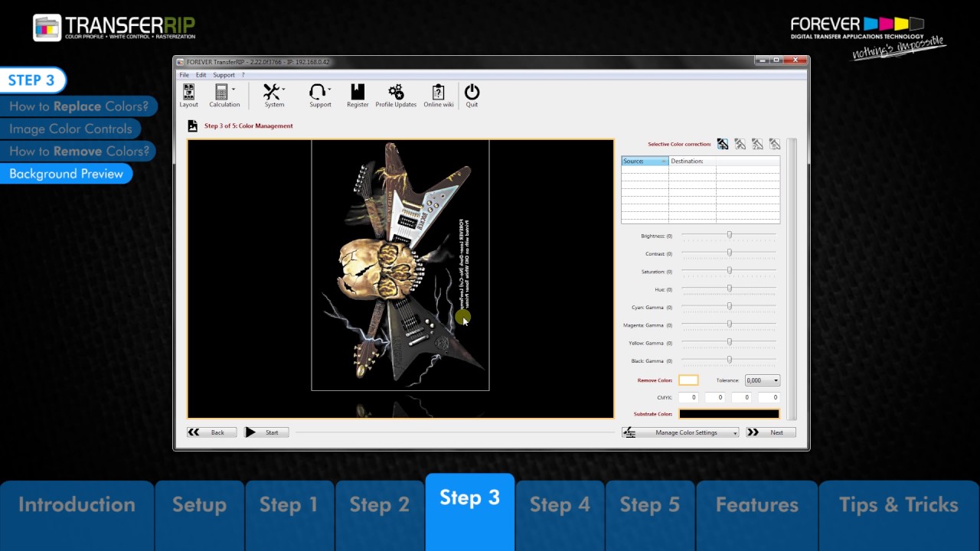980x551 pixels.
Task: Click the Hue slider handle
Action: (x=730, y=289)
